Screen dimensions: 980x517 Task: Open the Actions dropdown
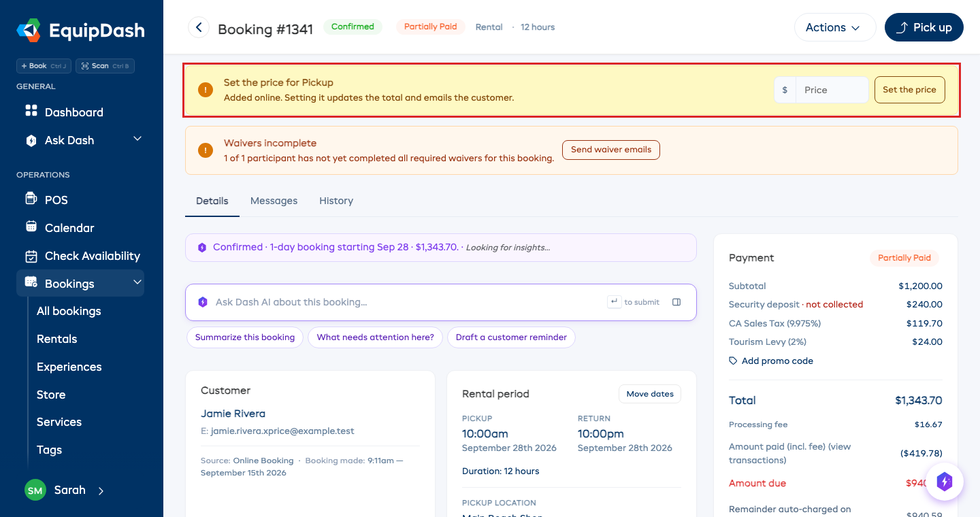835,27
